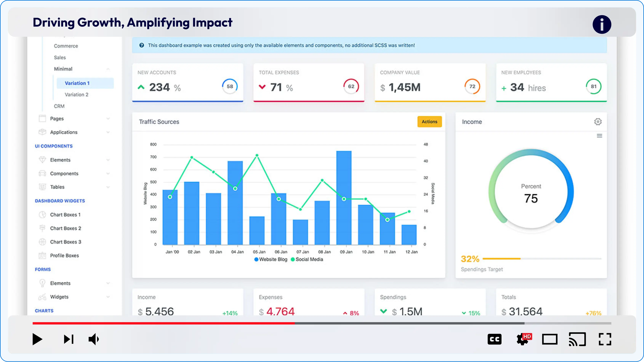Expand the Tables menu chevron
The image size is (644, 362).
click(108, 187)
